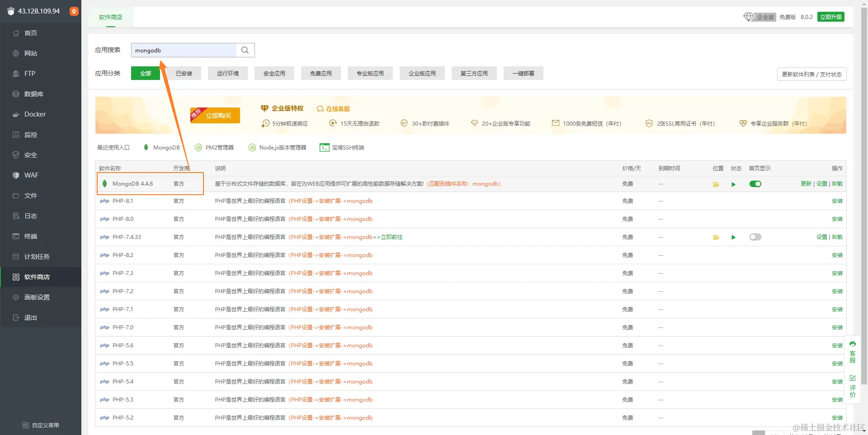
Task: Click 安装 for PHP-8.0
Action: [x=837, y=219]
